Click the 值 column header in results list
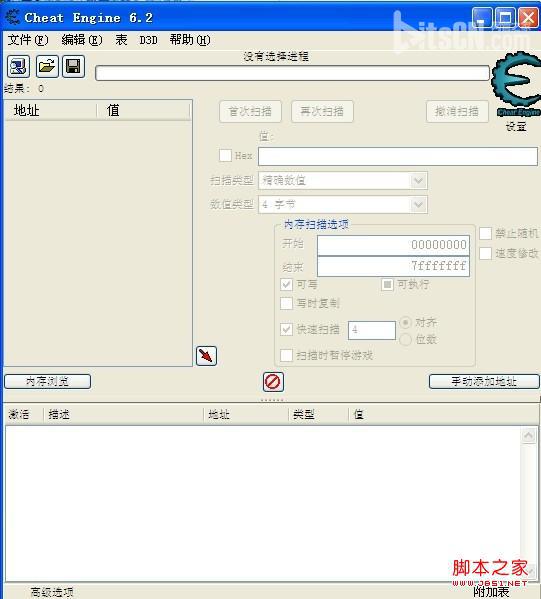 (143, 111)
